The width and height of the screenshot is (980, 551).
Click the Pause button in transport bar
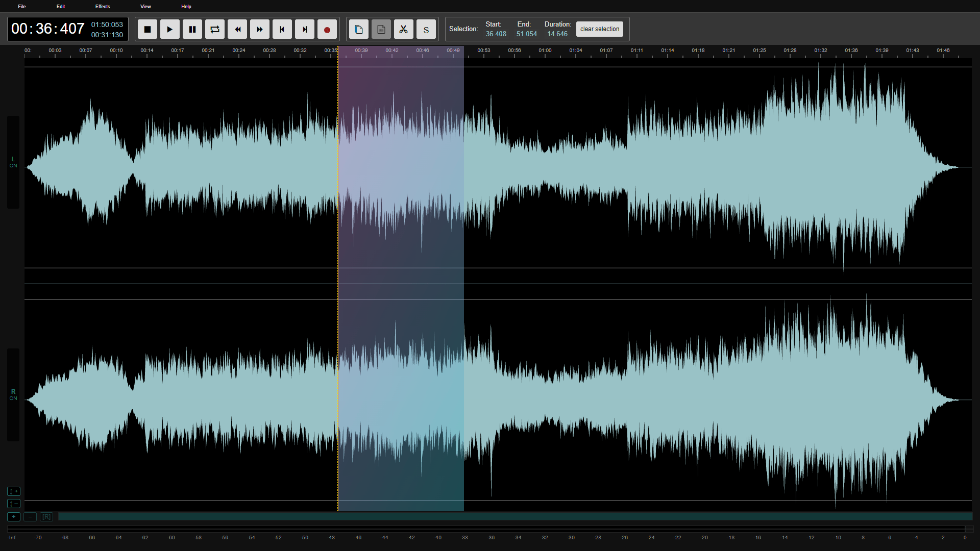tap(192, 29)
